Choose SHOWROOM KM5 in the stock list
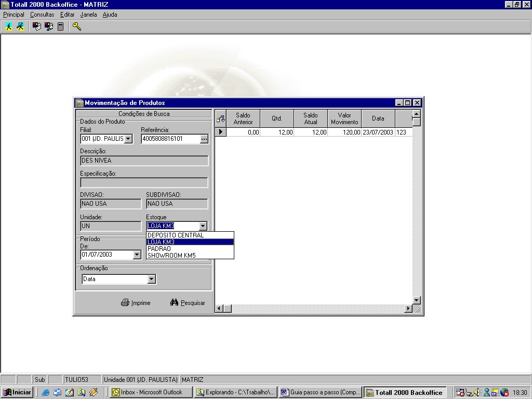Viewport: 532px width, 399px height. [x=172, y=256]
